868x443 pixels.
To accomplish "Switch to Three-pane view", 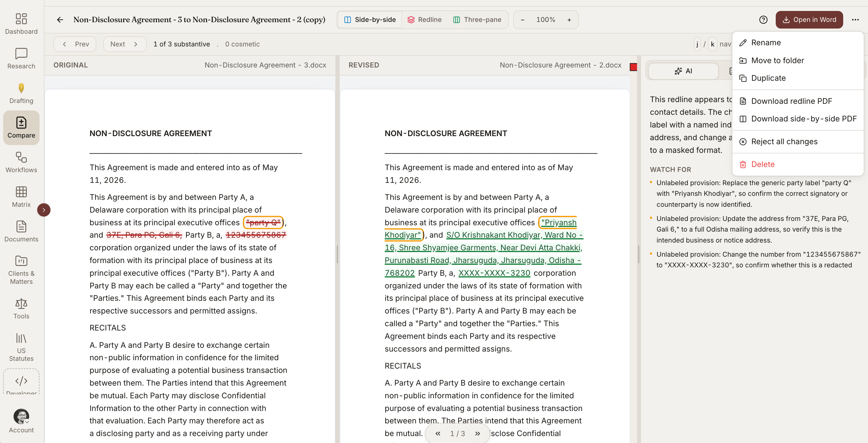I will [x=477, y=20].
